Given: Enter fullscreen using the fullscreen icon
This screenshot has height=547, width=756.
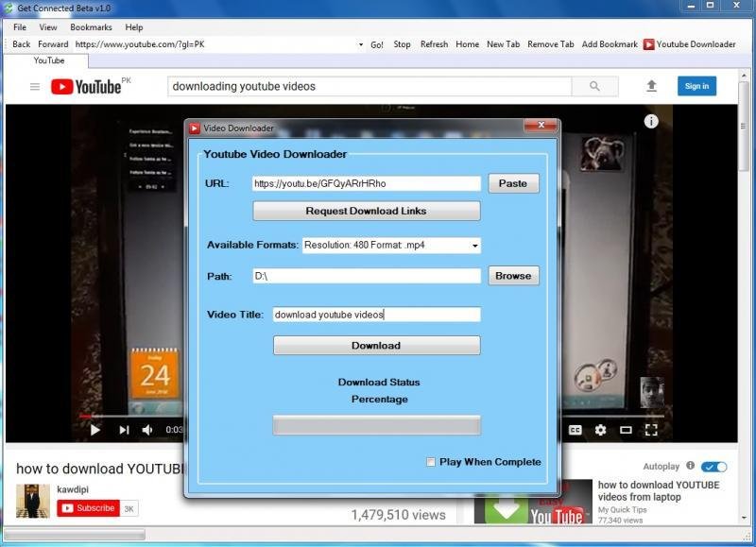Looking at the screenshot, I should coord(651,429).
